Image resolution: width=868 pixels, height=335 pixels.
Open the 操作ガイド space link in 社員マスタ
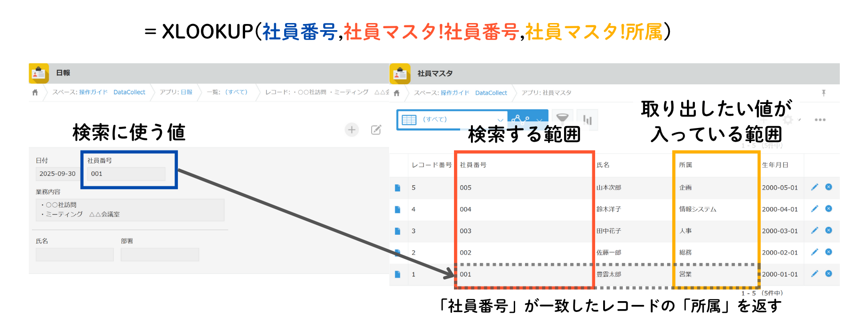tap(455, 93)
